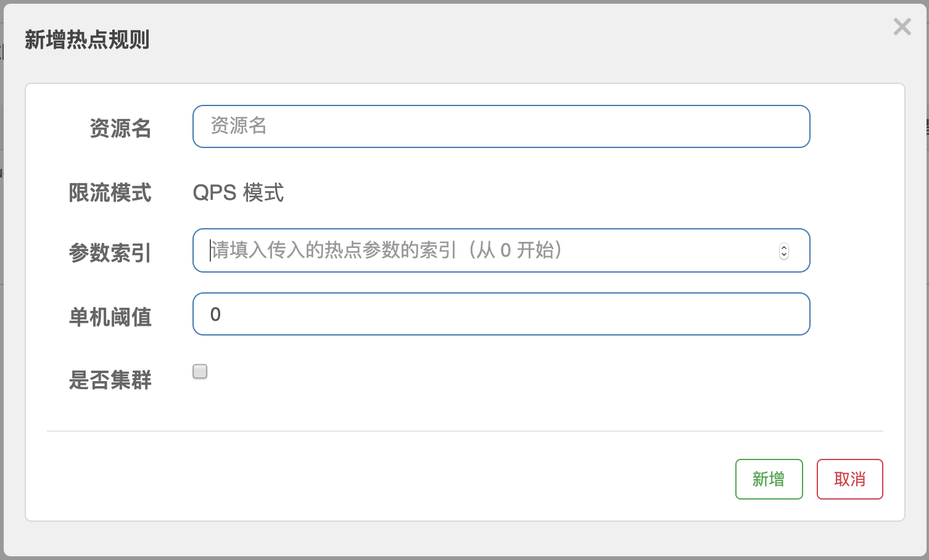Click the 新增热点规则 dialog title
This screenshot has height=560, width=929.
[87, 40]
